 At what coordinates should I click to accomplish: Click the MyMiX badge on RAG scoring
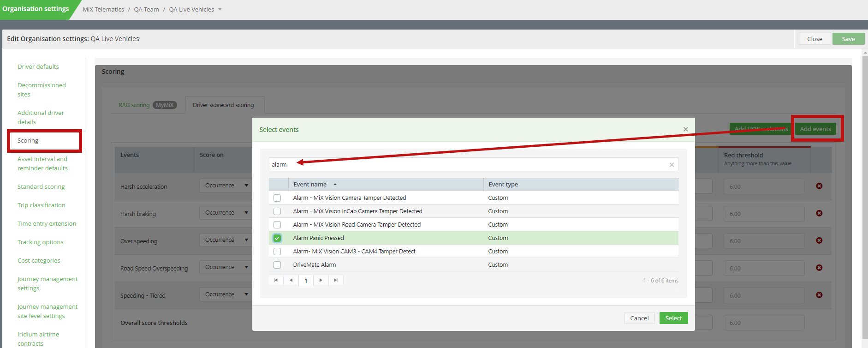(x=165, y=105)
